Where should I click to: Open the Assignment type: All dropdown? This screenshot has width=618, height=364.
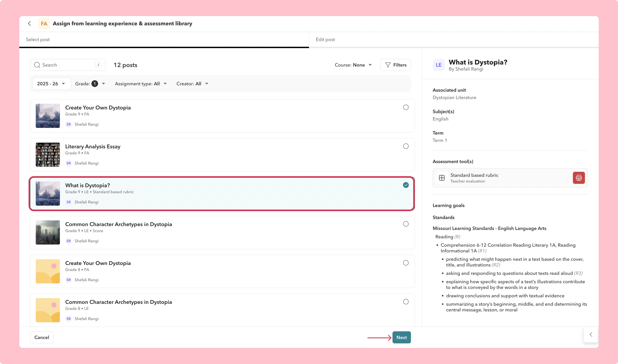(x=141, y=84)
